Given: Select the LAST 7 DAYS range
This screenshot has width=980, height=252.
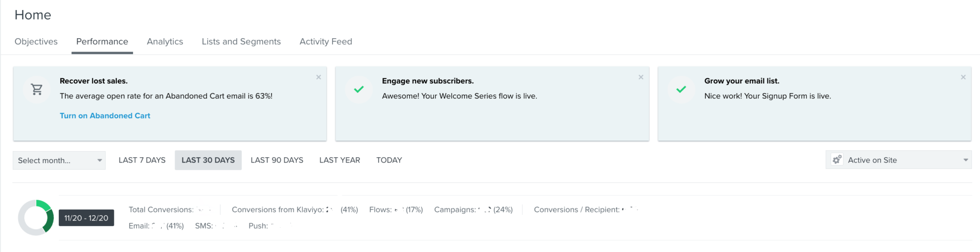Looking at the screenshot, I should tap(142, 160).
